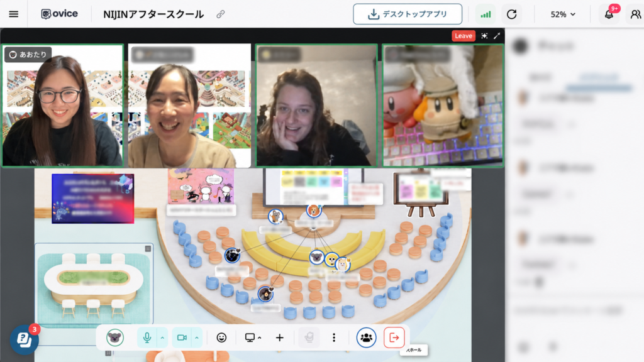This screenshot has height=362, width=644.
Task: Click the purple event poster
Action: tap(93, 199)
